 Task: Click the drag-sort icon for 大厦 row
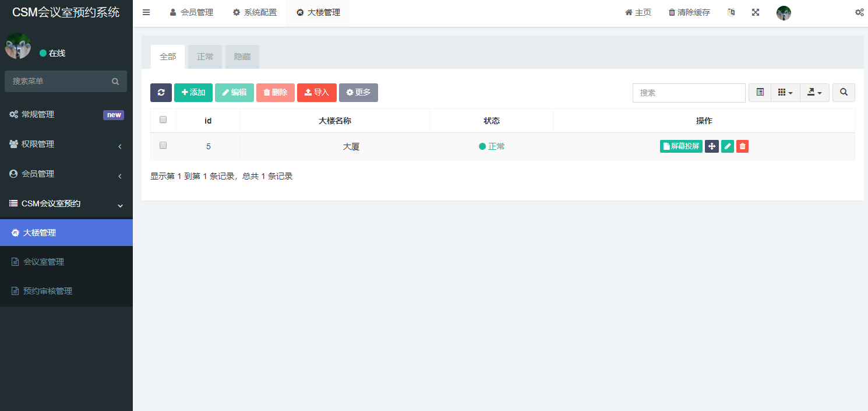coord(712,146)
